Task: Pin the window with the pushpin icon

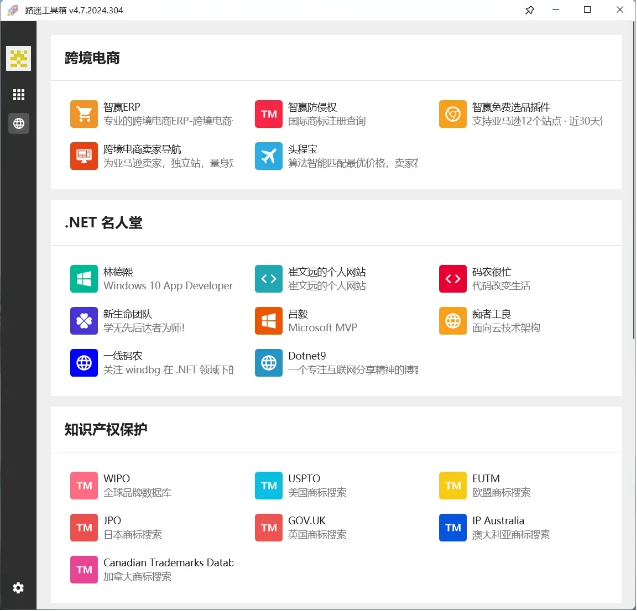Action: [529, 10]
